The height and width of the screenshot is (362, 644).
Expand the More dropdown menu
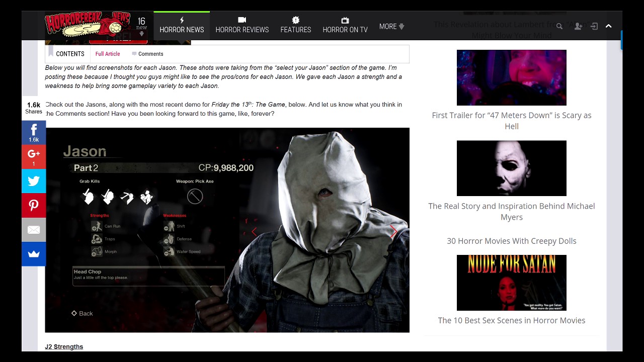pos(392,26)
